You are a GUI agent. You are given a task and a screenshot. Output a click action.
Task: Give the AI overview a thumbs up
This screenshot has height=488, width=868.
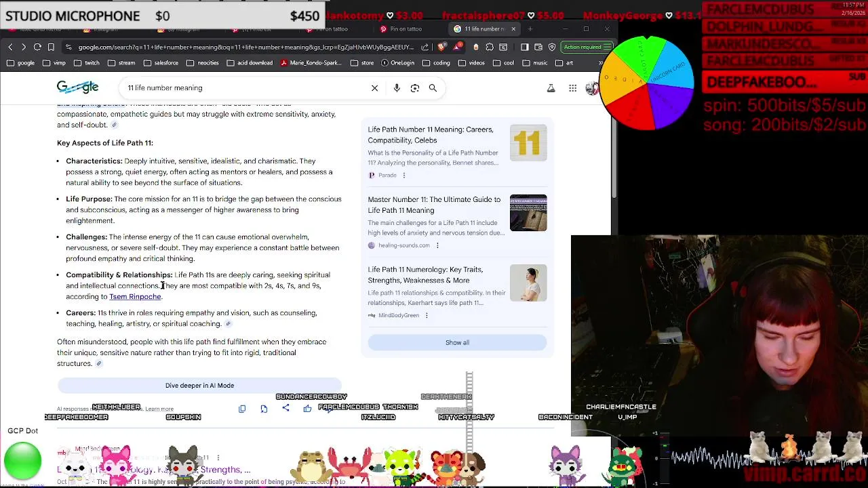point(307,408)
